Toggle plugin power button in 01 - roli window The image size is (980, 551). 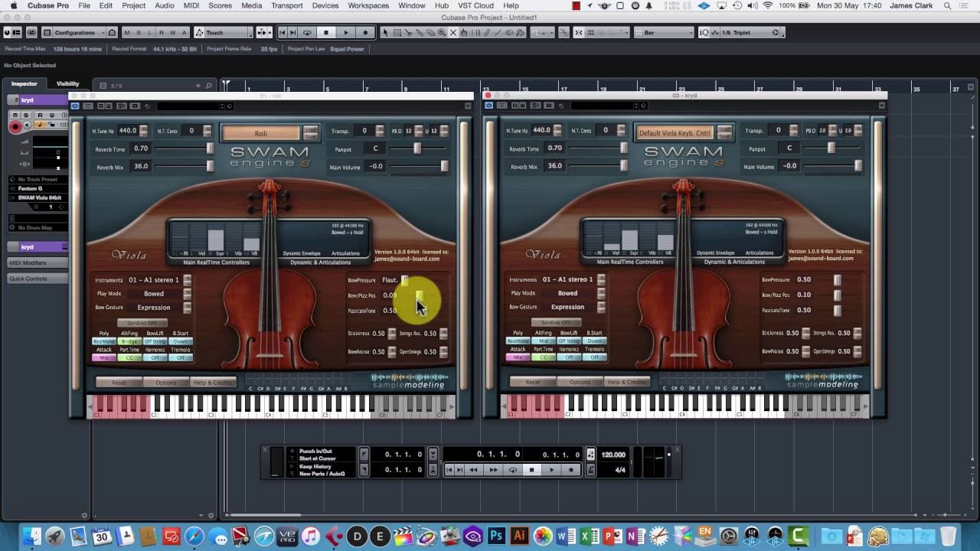click(75, 106)
